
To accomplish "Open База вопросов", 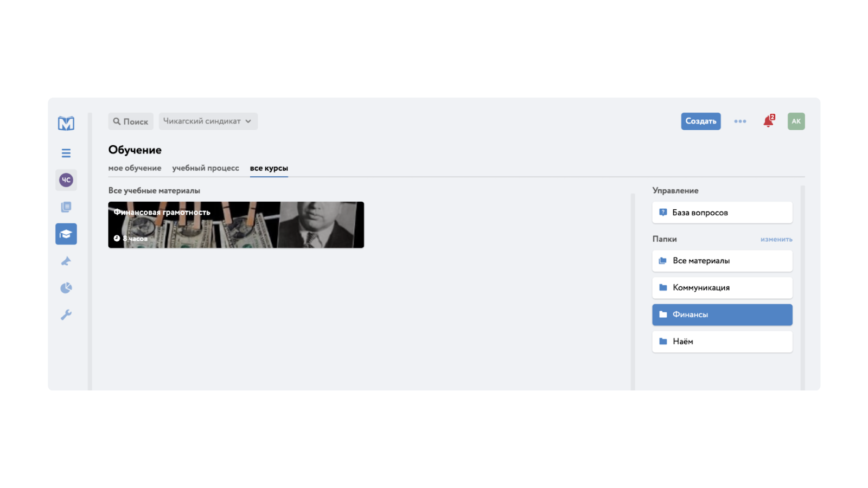I will tap(722, 213).
